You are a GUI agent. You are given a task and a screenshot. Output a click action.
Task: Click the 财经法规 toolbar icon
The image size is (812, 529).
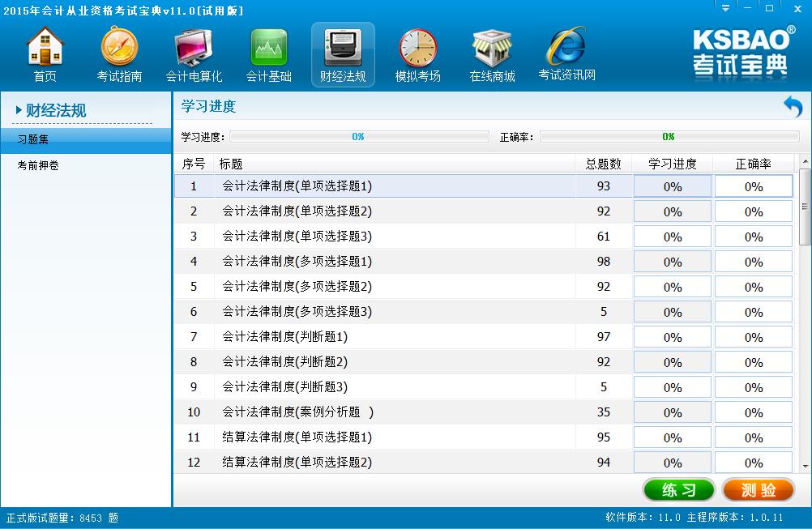[343, 54]
